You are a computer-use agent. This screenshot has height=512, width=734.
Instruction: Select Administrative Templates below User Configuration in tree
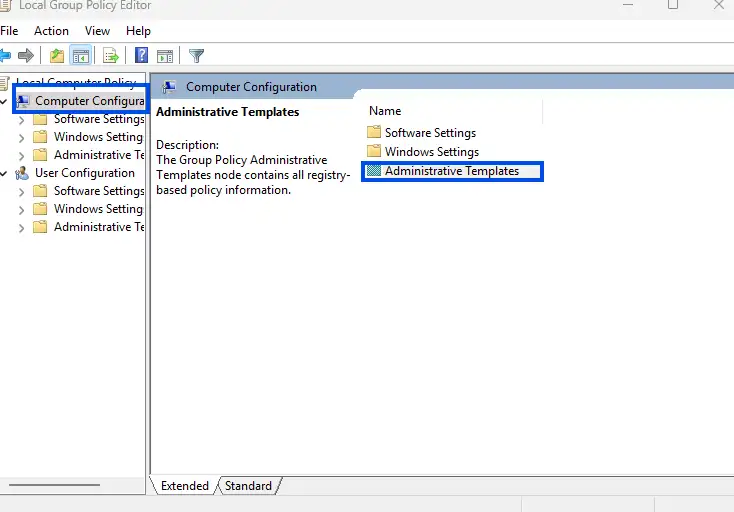pos(99,227)
